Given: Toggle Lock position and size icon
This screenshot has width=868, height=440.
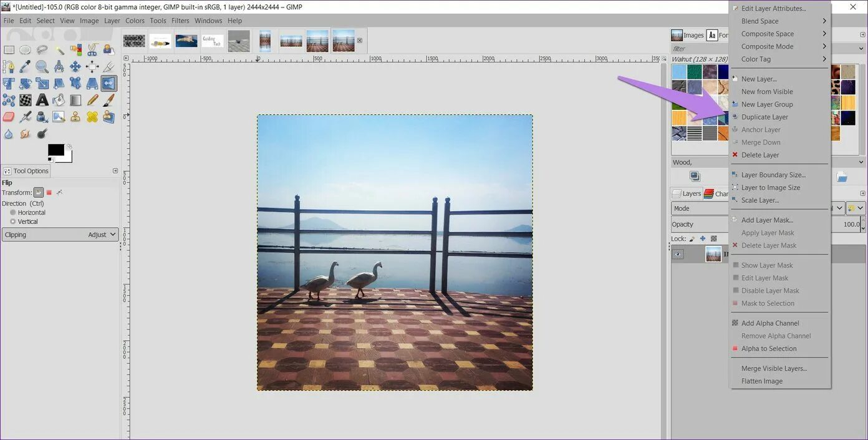Looking at the screenshot, I should pyautogui.click(x=703, y=238).
